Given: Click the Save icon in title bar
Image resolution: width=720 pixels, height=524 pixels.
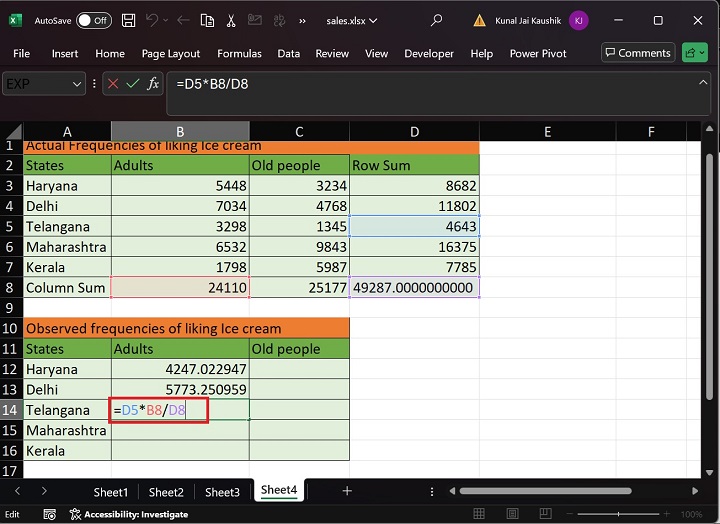Looking at the screenshot, I should pos(129,20).
